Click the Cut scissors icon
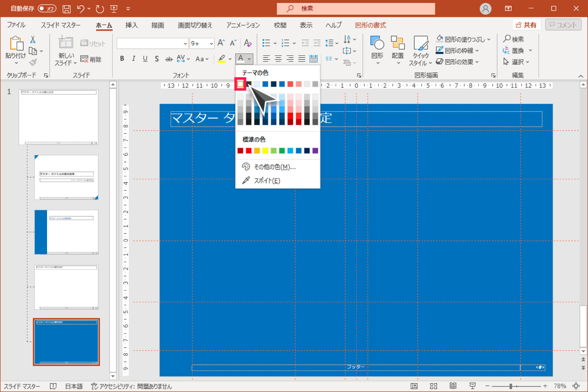The width and height of the screenshot is (588, 392). point(33,39)
